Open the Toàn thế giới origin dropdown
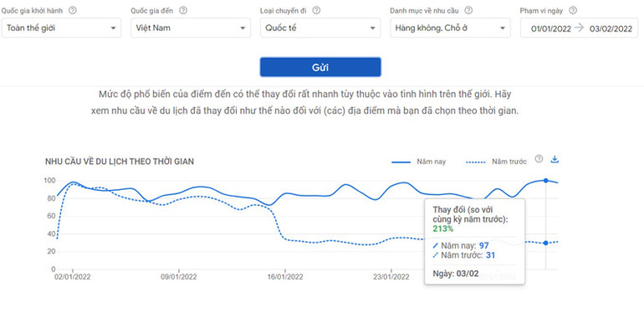644x318 pixels. point(61,28)
